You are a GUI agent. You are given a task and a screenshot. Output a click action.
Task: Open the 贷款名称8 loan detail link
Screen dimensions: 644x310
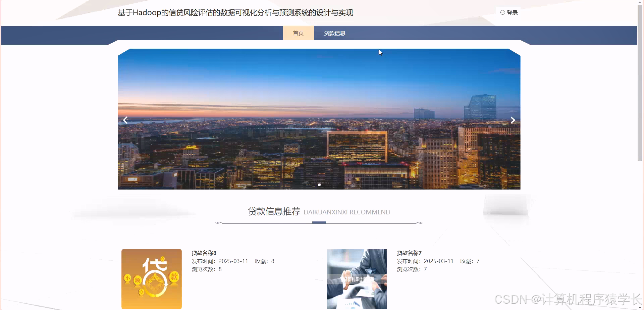pos(204,252)
